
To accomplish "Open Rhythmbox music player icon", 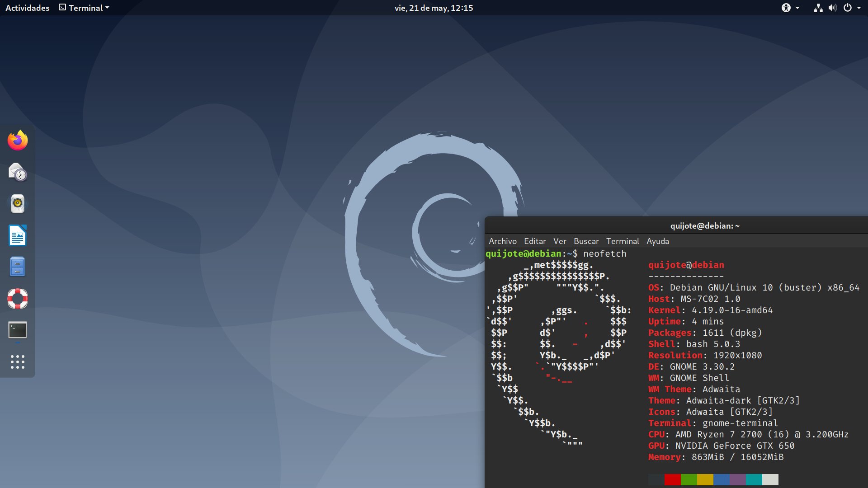I will [18, 204].
